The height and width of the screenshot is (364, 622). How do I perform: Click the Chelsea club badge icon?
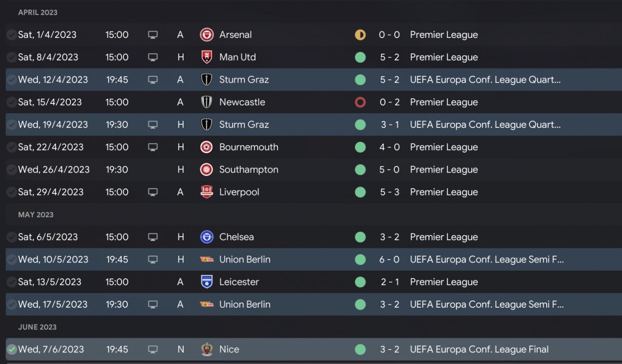click(207, 237)
